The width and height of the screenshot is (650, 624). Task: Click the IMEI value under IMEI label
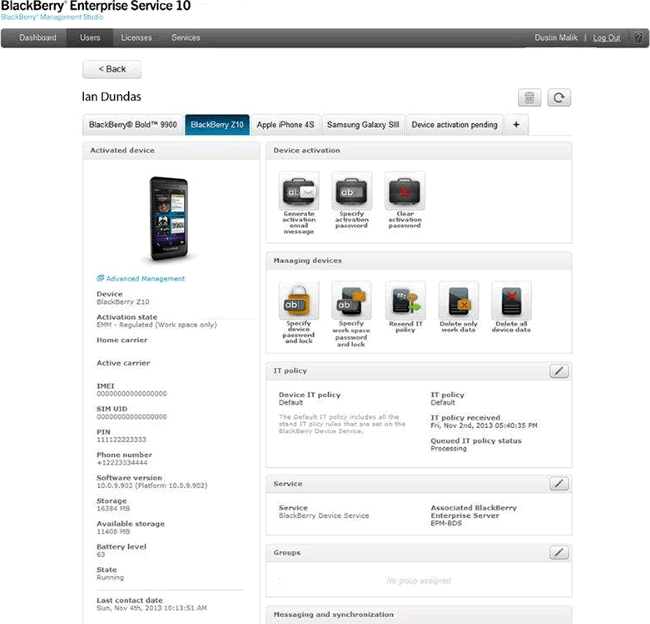pos(132,393)
